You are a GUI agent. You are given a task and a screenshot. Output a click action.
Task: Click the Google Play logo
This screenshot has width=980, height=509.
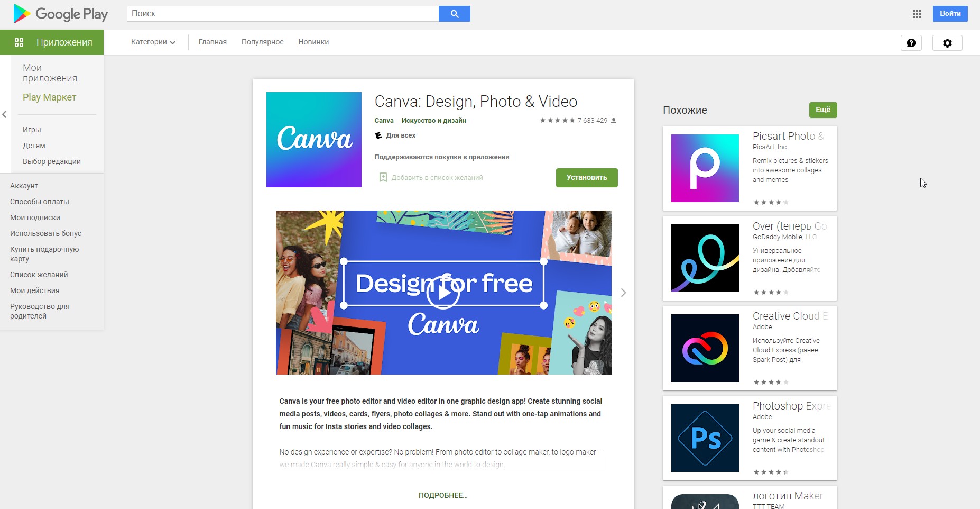point(61,14)
